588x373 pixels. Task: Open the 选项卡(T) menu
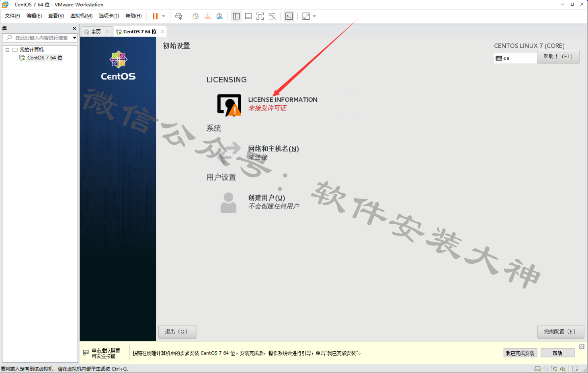109,16
